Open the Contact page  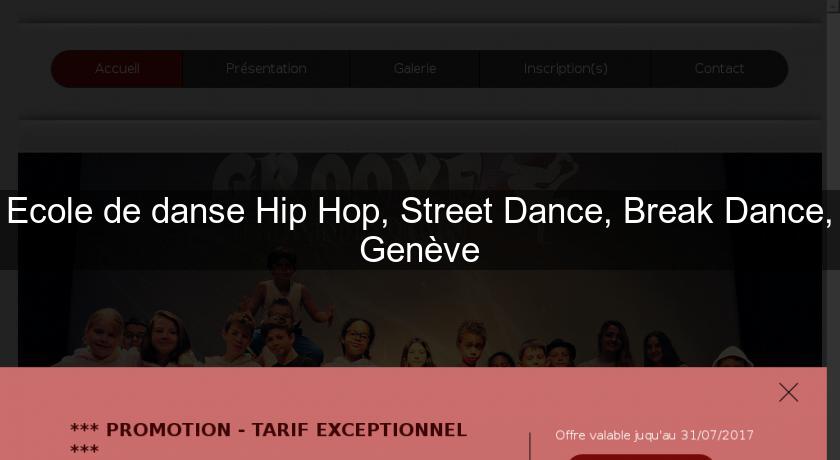(x=719, y=69)
